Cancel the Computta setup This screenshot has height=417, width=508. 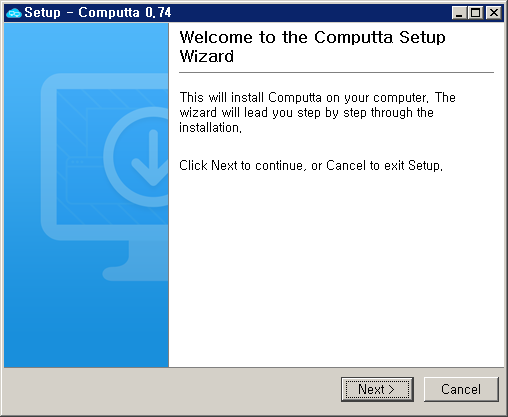coord(461,389)
